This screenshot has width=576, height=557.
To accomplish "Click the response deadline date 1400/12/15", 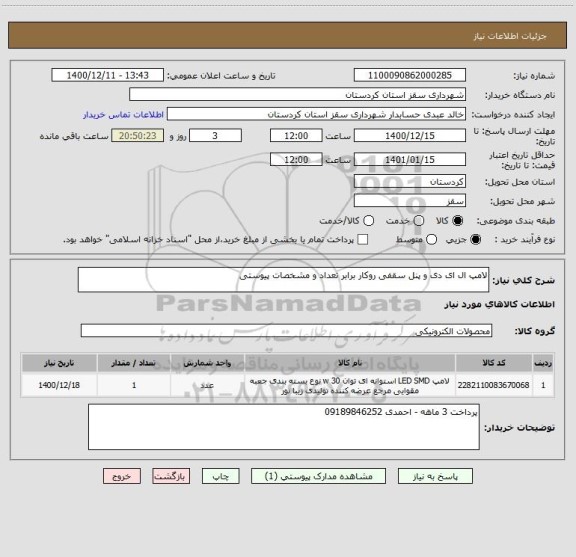I will (410, 136).
